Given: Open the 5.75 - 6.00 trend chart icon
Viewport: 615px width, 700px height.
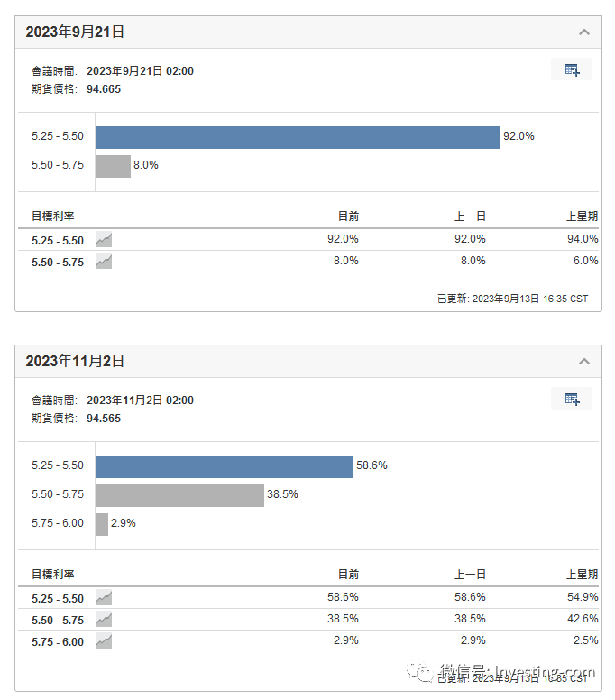Looking at the screenshot, I should pos(104,641).
